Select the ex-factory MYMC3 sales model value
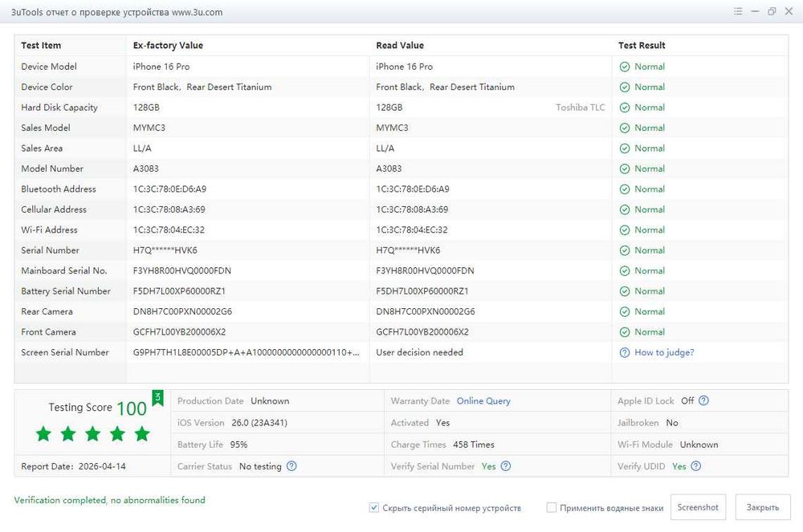The height and width of the screenshot is (532, 803). click(x=149, y=128)
